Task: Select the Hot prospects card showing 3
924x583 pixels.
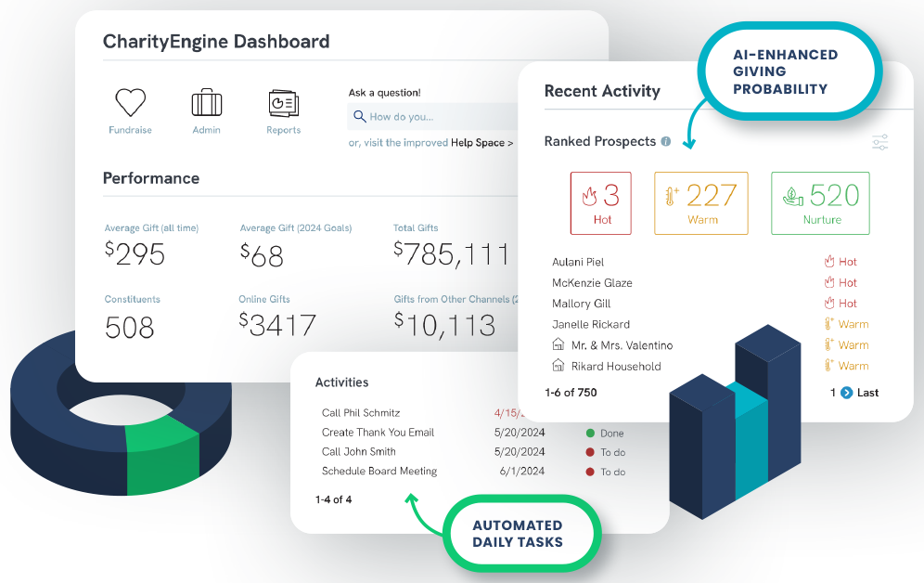Action: [601, 202]
